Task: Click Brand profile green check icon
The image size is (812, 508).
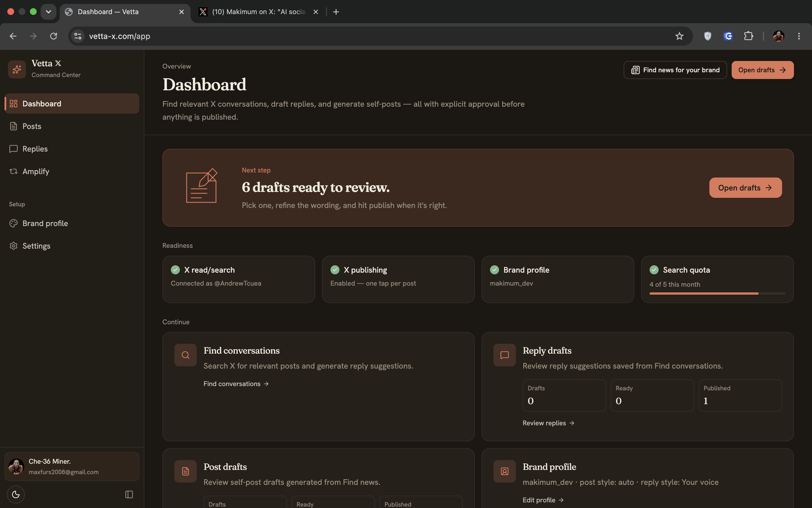Action: (x=494, y=270)
